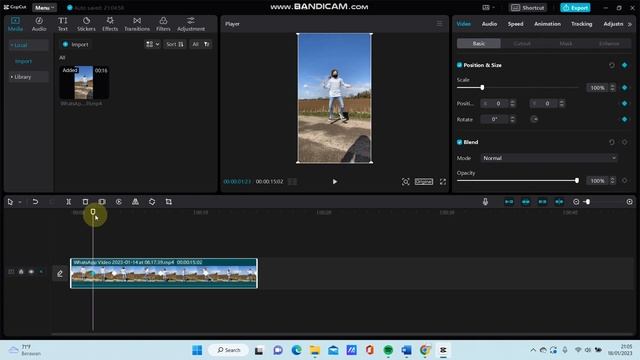Add keyframe for Rotate

click(x=624, y=119)
